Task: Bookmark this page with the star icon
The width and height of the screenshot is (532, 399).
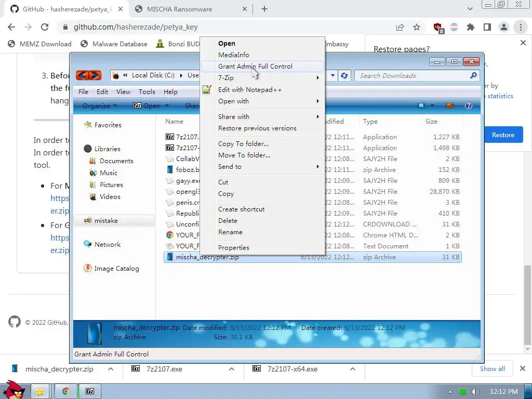Action: point(417,27)
